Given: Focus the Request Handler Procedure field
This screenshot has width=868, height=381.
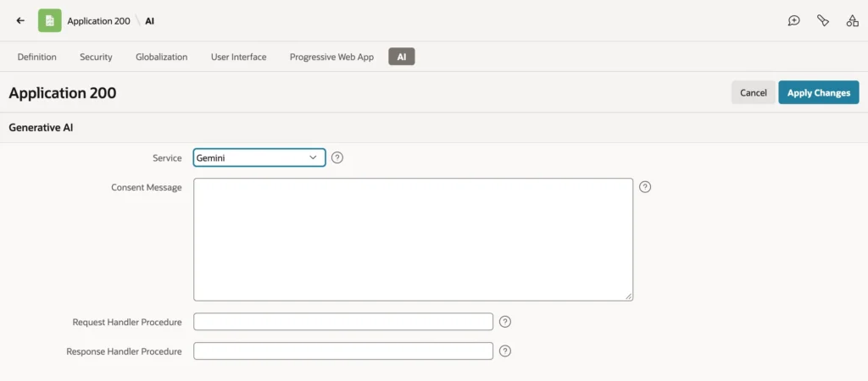Looking at the screenshot, I should pos(343,322).
